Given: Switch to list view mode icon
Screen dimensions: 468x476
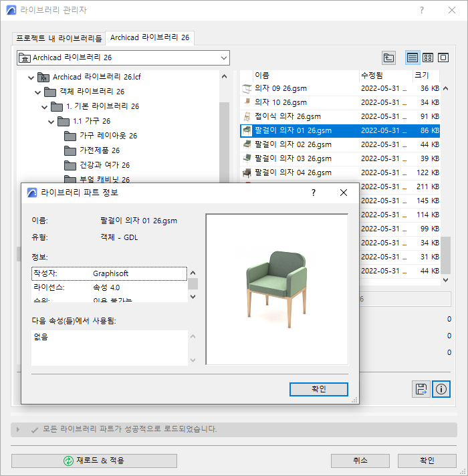Looking at the screenshot, I should 413,57.
